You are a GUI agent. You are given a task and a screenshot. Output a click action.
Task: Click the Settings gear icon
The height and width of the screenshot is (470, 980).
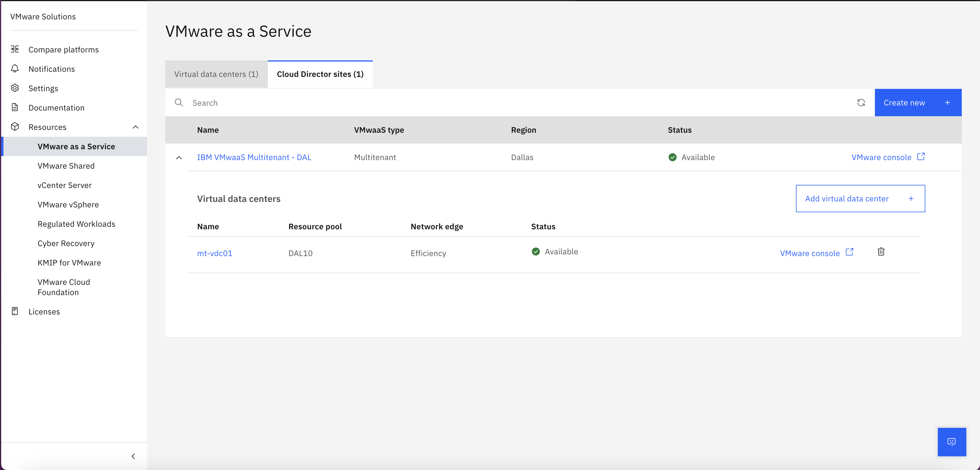pos(15,88)
